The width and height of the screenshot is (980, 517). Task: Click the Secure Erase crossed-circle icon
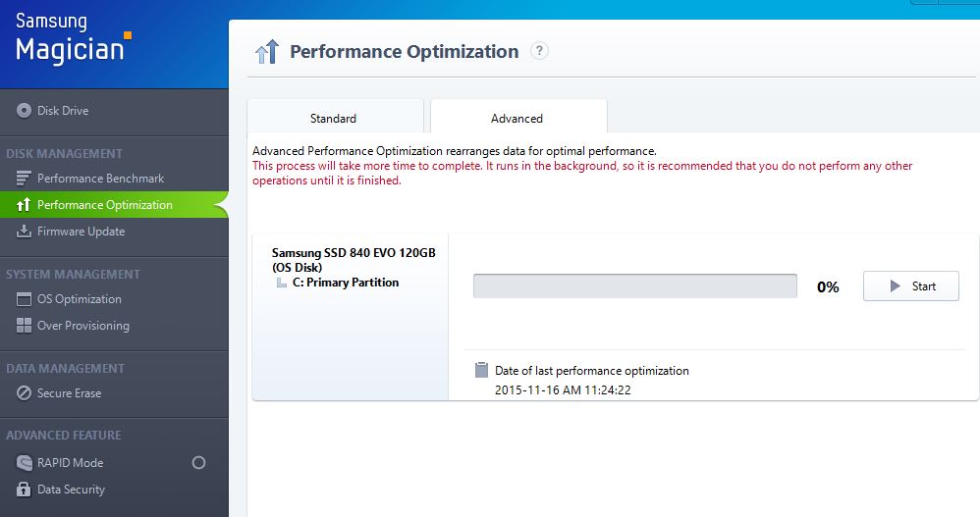click(x=24, y=393)
